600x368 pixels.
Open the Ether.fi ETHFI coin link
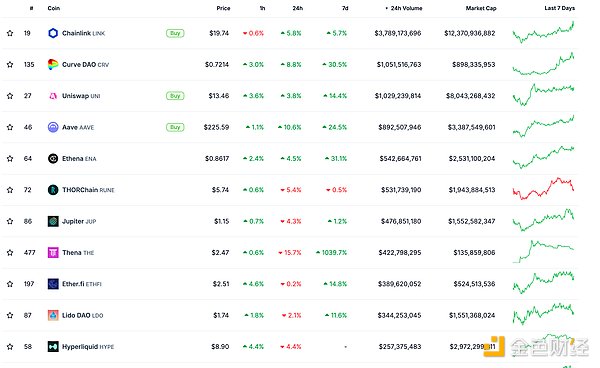(82, 284)
